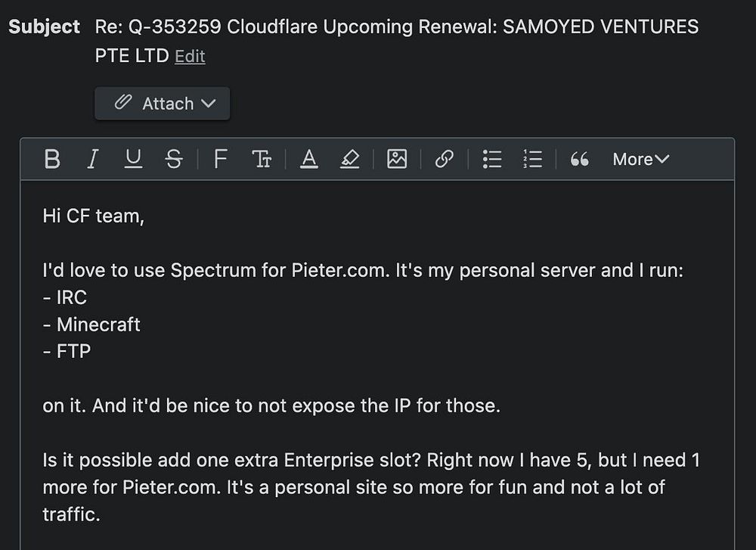Open the Attach dropdown
The height and width of the screenshot is (550, 756).
pyautogui.click(x=163, y=104)
